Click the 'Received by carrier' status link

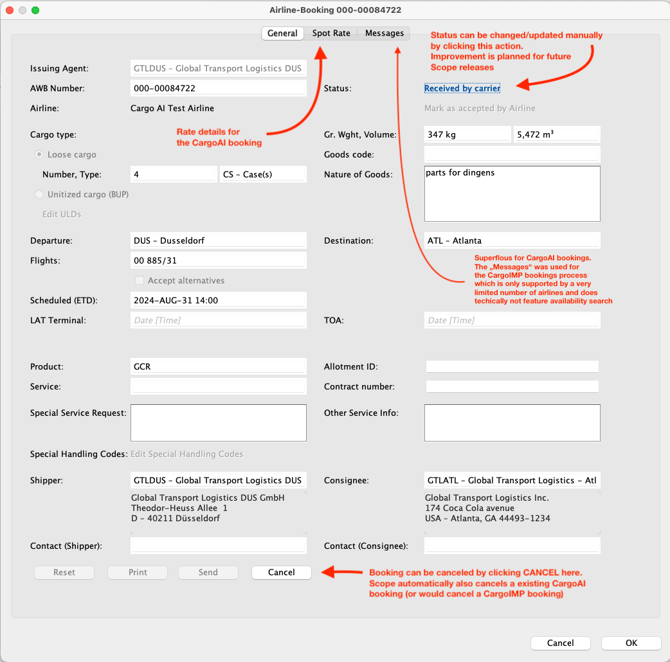click(462, 88)
